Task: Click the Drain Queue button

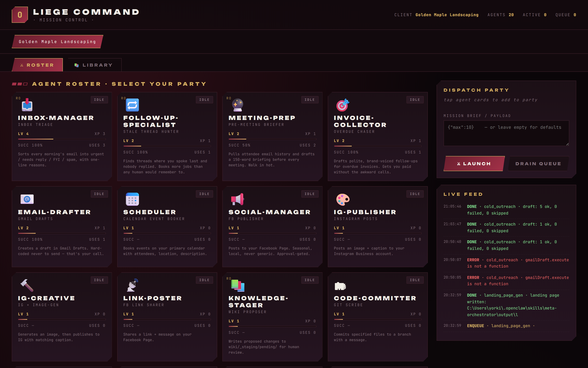Action: (x=538, y=164)
